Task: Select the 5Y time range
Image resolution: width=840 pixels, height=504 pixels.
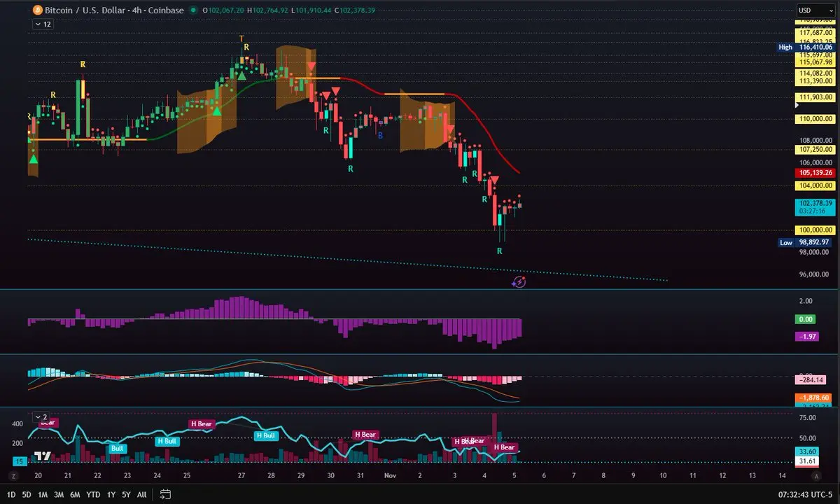Action: tap(126, 494)
